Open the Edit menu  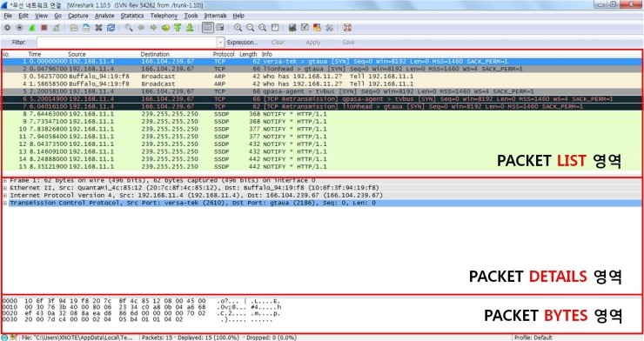pos(23,16)
